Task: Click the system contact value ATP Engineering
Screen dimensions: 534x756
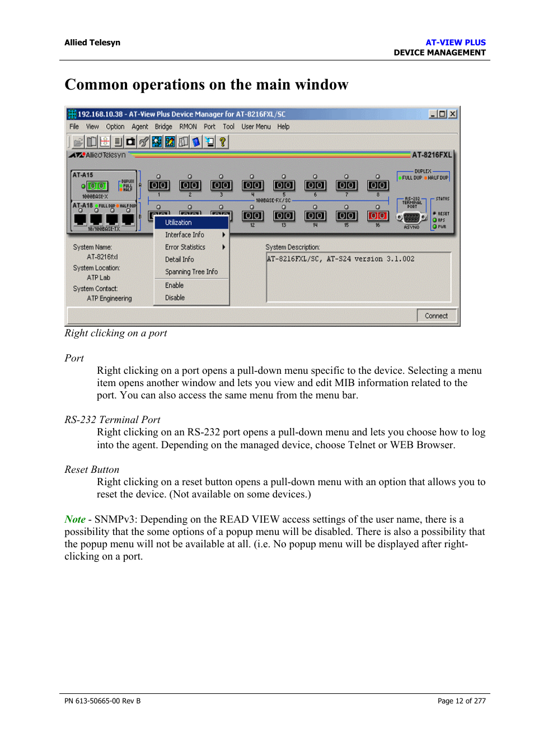Action: [109, 299]
